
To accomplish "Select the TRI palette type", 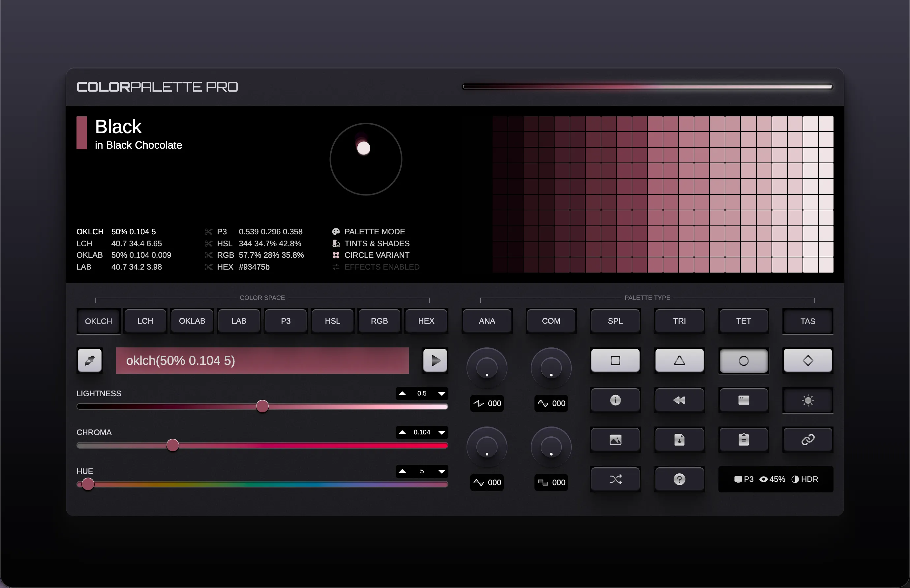I will point(679,321).
